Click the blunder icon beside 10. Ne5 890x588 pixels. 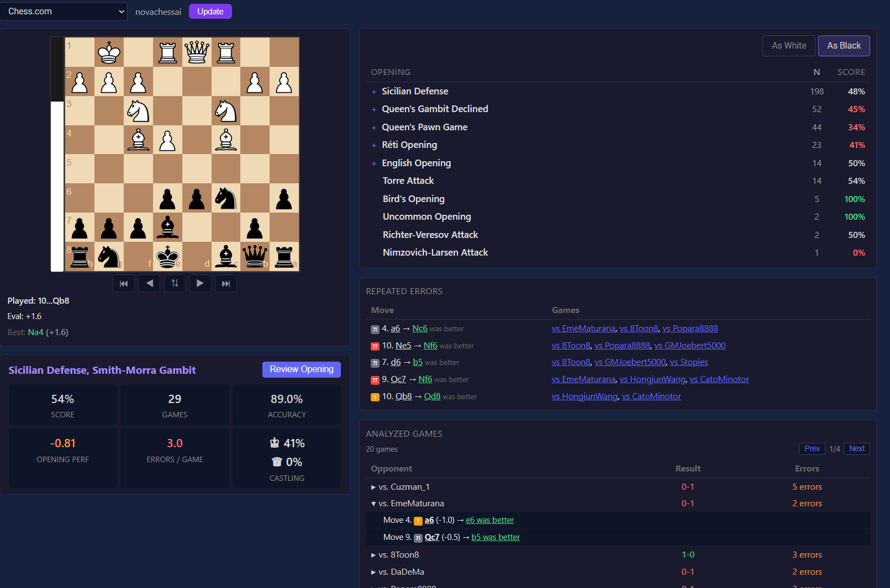[375, 346]
